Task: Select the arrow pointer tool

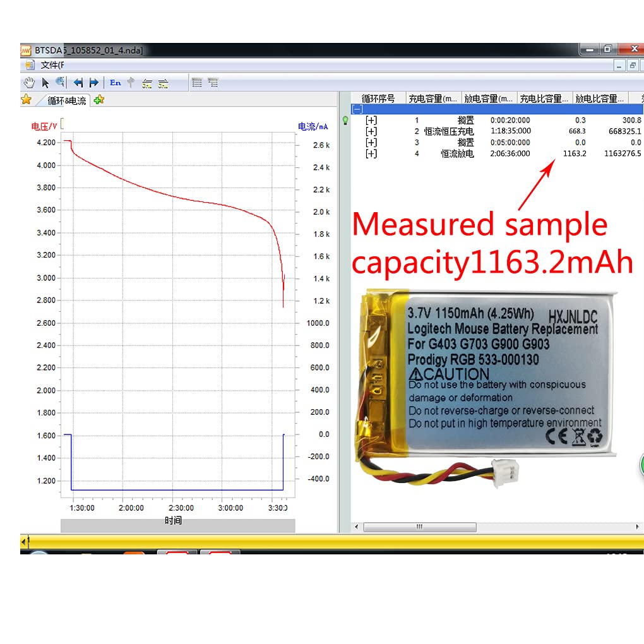Action: [x=45, y=82]
